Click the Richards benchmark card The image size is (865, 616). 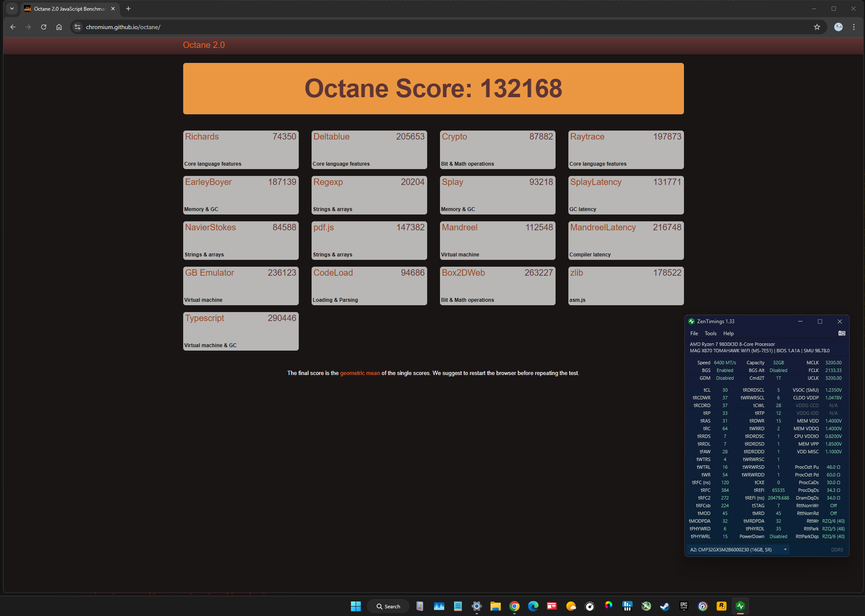click(241, 150)
